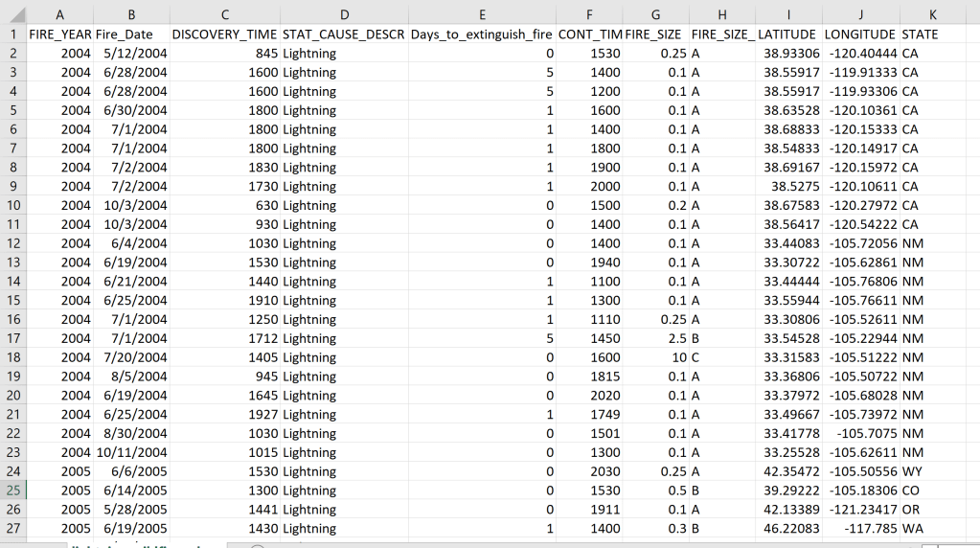
Task: Click the STAT_CAUSE_DESCR header cell
Action: pyautogui.click(x=344, y=34)
